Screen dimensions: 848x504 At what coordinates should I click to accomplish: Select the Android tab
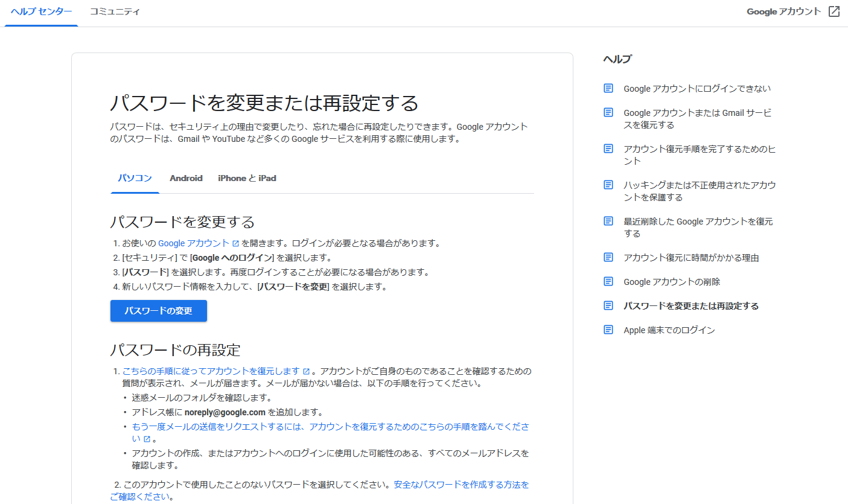tap(186, 178)
